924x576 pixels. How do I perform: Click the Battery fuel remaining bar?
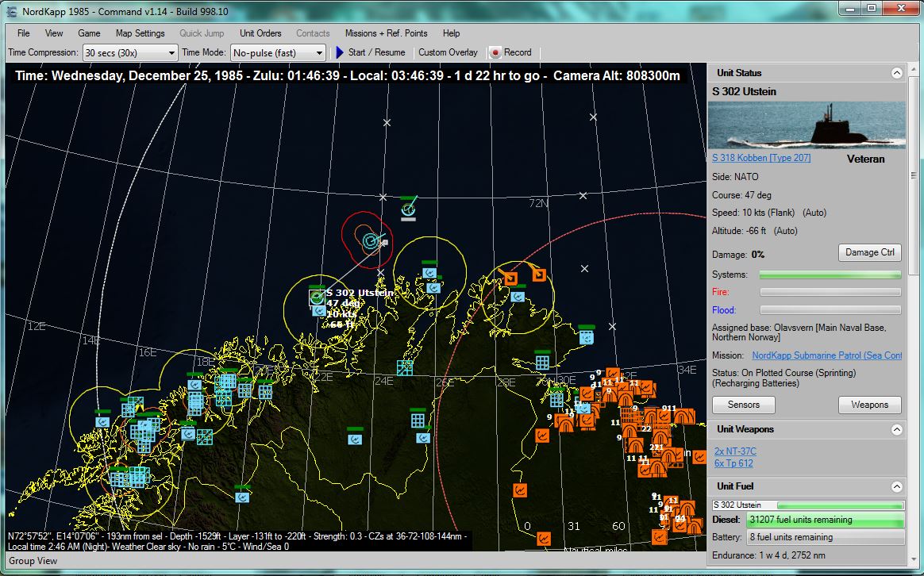[x=826, y=537]
